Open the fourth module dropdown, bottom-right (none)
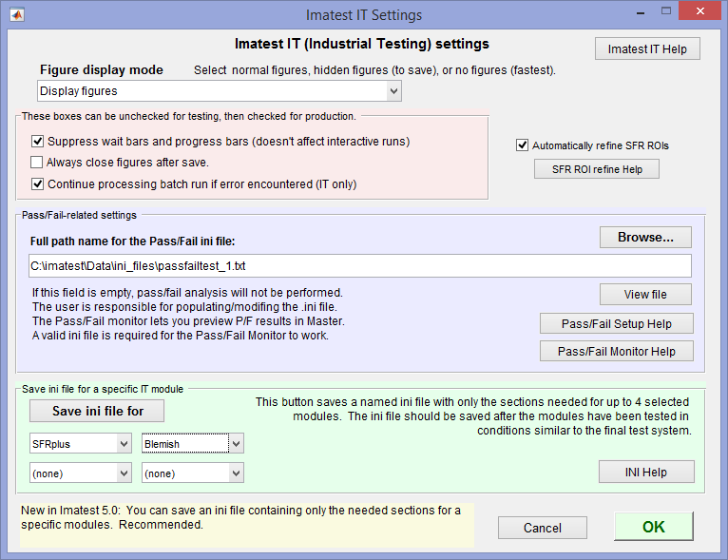The height and width of the screenshot is (560, 728). click(x=193, y=473)
